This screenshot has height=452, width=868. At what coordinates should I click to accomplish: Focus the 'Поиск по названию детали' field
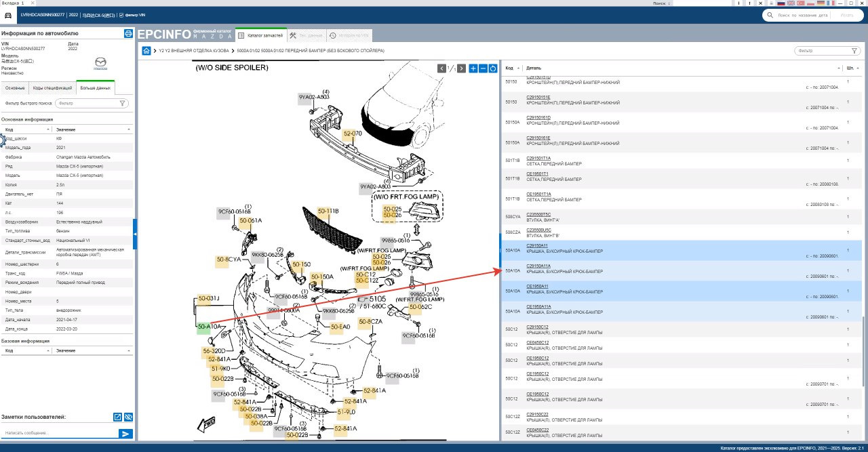tap(803, 15)
